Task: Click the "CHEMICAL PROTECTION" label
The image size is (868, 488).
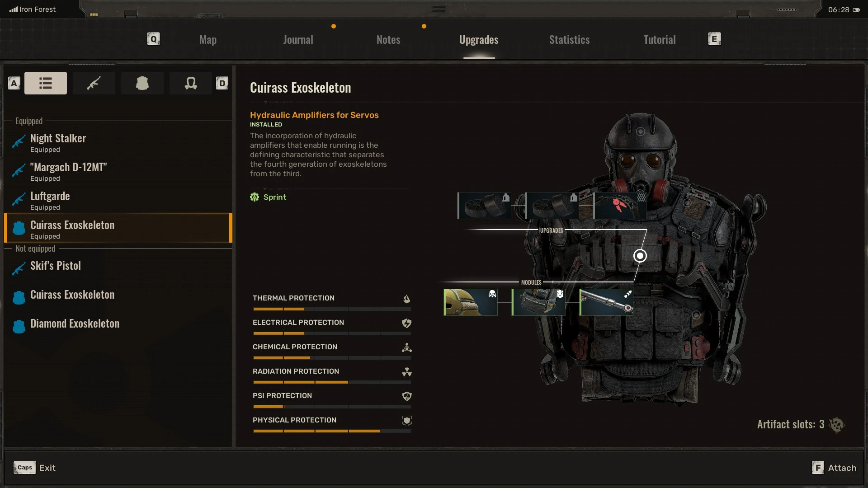Action: 295,347
